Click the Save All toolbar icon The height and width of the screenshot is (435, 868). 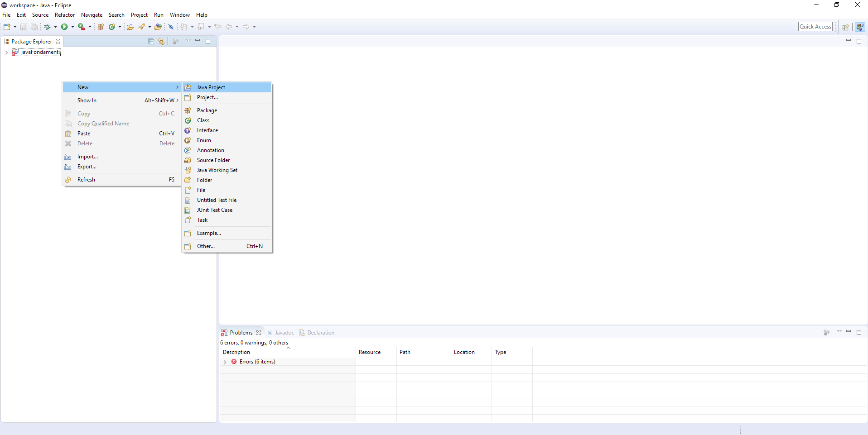pos(34,27)
